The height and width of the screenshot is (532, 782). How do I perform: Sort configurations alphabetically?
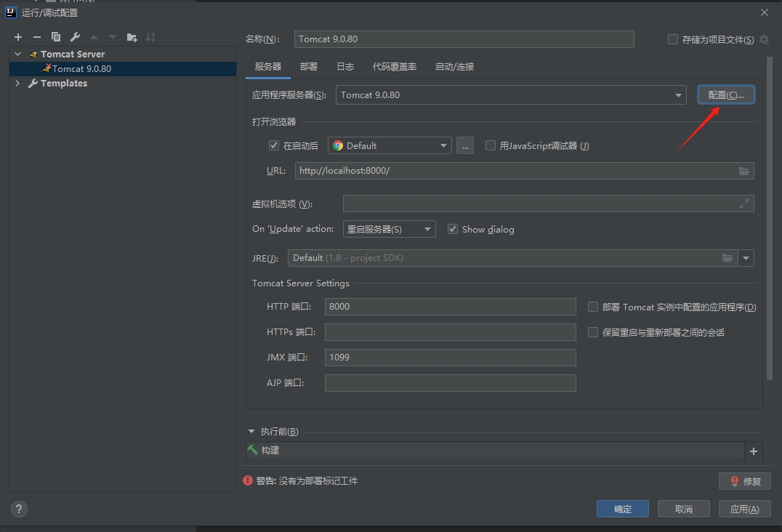pos(150,37)
